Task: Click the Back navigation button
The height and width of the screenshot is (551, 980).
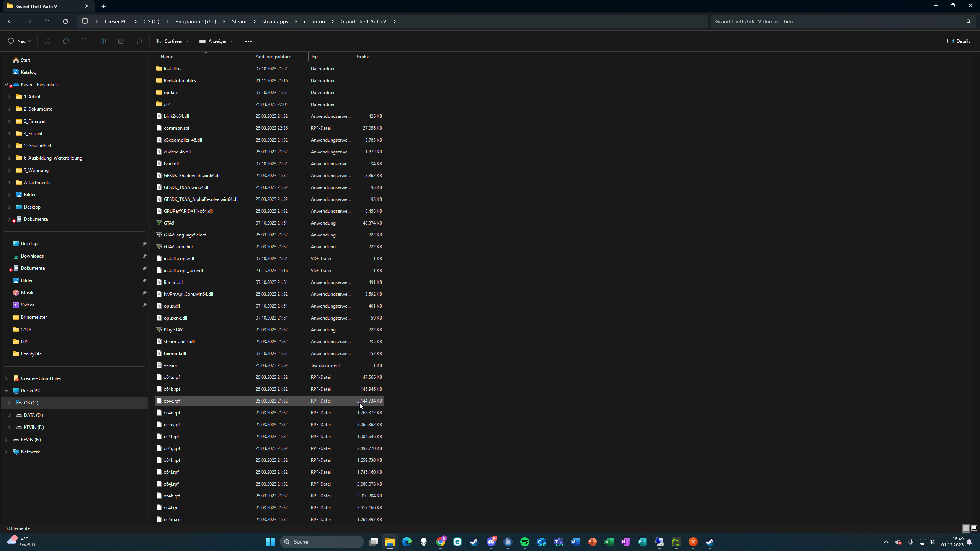Action: [x=10, y=21]
